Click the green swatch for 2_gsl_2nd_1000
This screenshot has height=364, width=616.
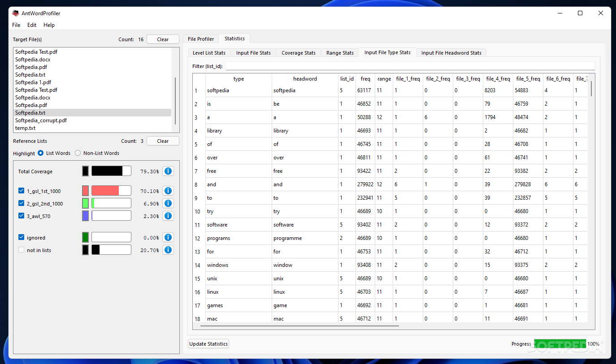click(x=85, y=203)
